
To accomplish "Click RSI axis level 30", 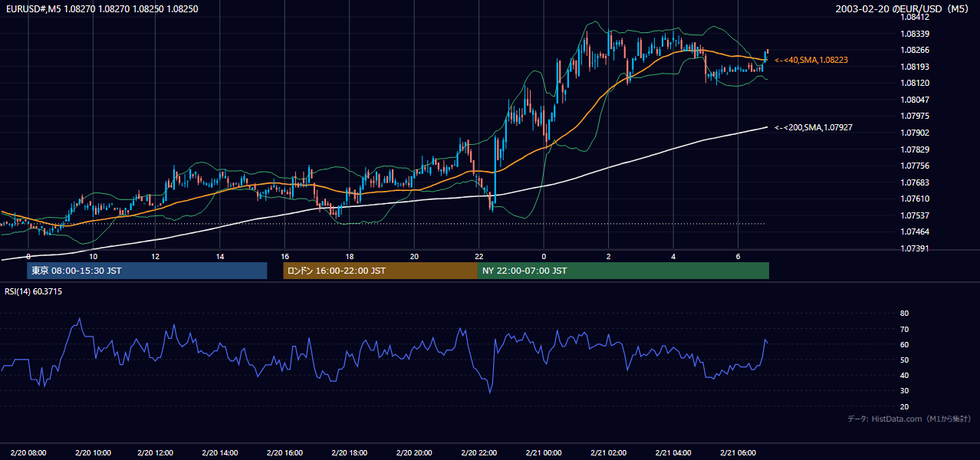I will (x=904, y=391).
